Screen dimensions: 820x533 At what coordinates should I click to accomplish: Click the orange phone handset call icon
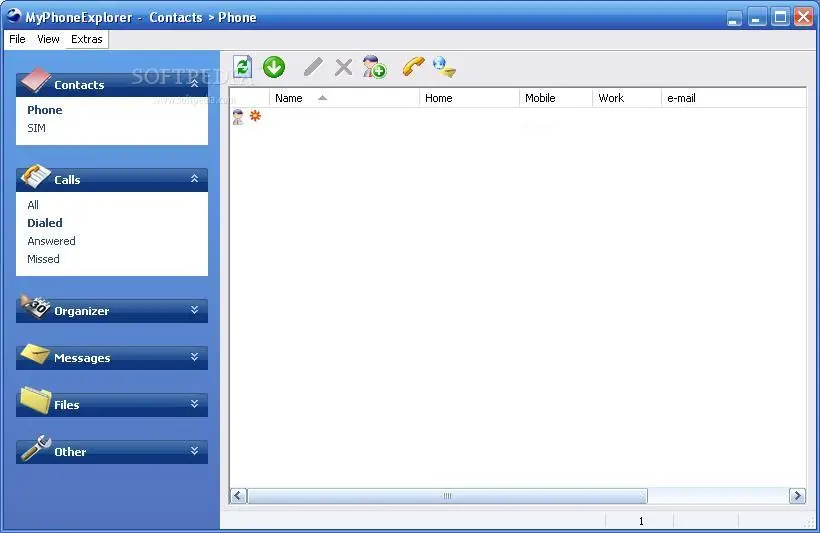[x=413, y=67]
